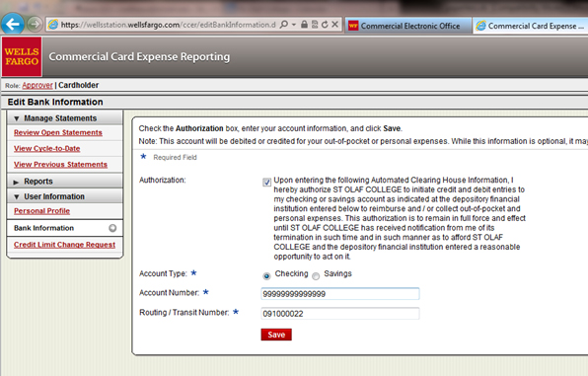588x376 pixels.
Task: Click the browser Forward arrow button
Action: coord(35,25)
